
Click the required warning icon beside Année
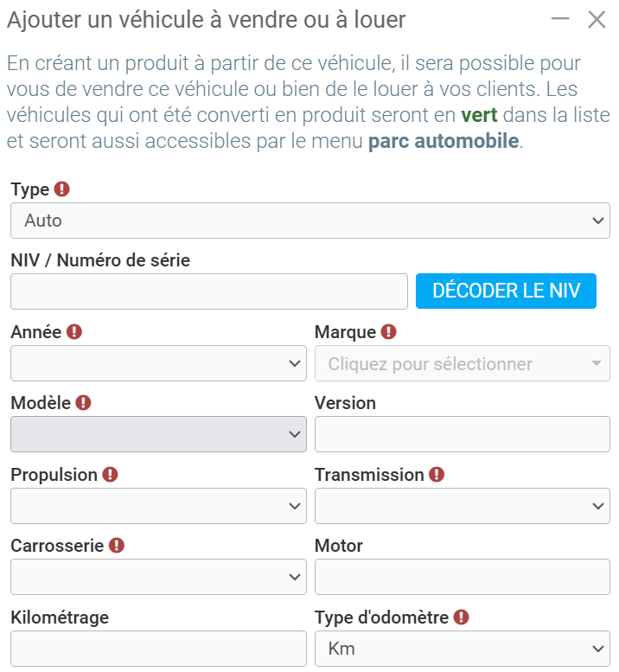click(73, 331)
